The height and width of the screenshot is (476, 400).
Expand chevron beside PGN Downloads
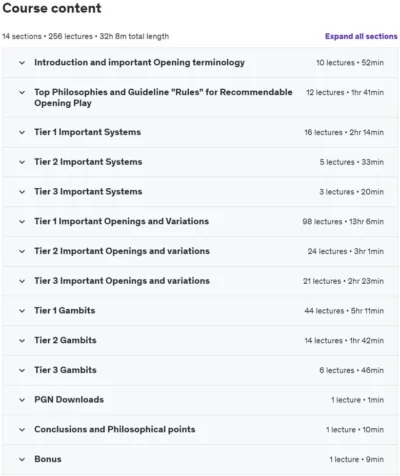22,400
